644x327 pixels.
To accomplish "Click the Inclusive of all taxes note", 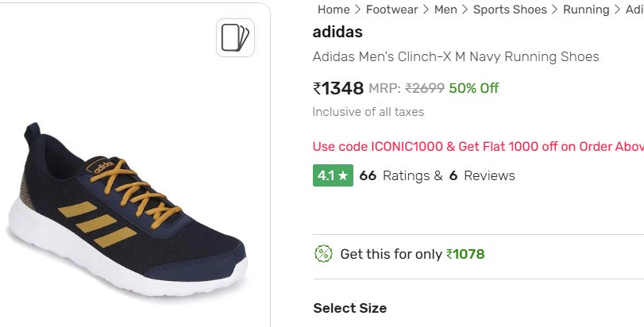I will 368,112.
